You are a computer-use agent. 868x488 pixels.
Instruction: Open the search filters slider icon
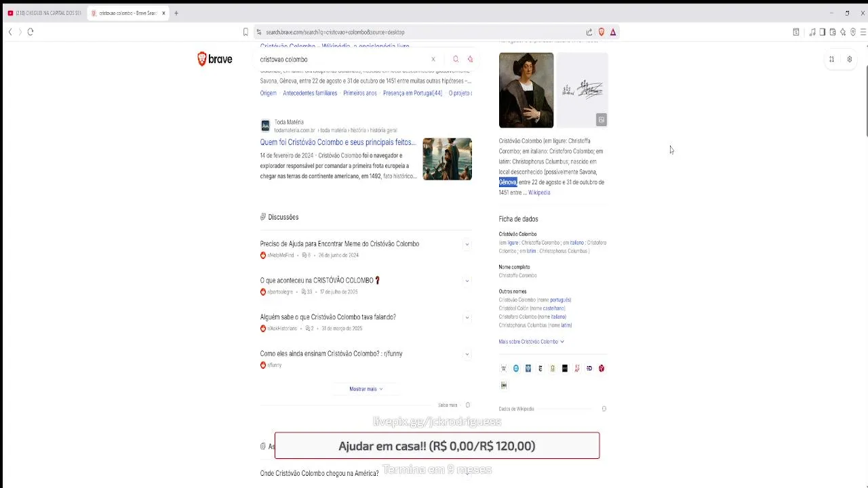click(x=831, y=59)
